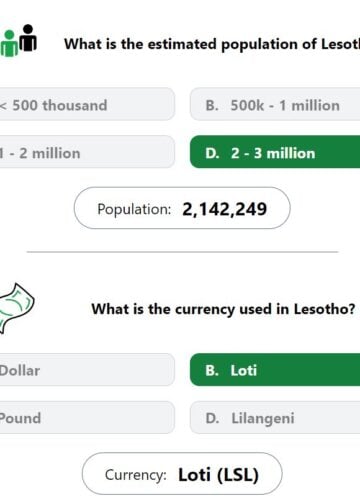
Task: Click the black person figure icon
Action: pos(28,38)
